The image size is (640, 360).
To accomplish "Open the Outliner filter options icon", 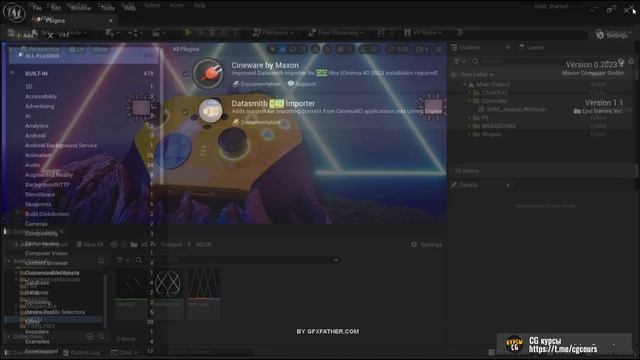I will coord(460,61).
